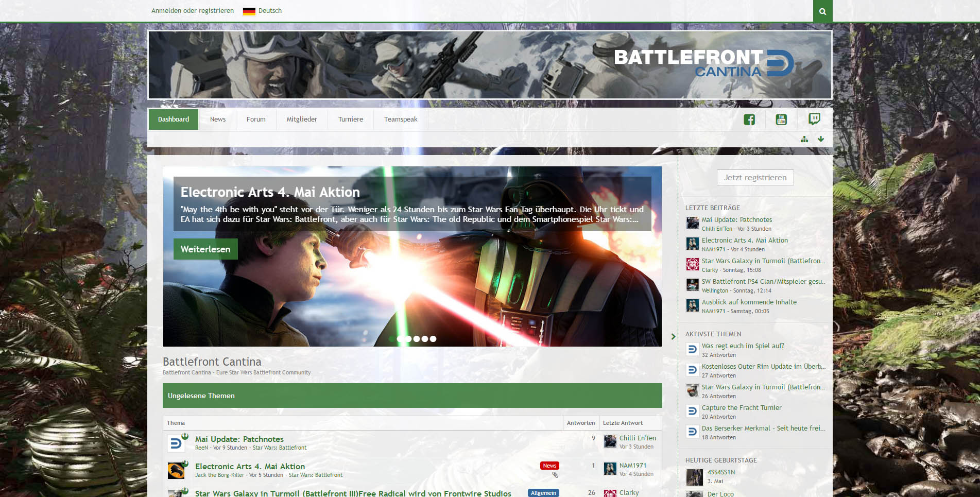This screenshot has height=497, width=980.
Task: Click the Jetzt registrieren button
Action: tap(755, 178)
